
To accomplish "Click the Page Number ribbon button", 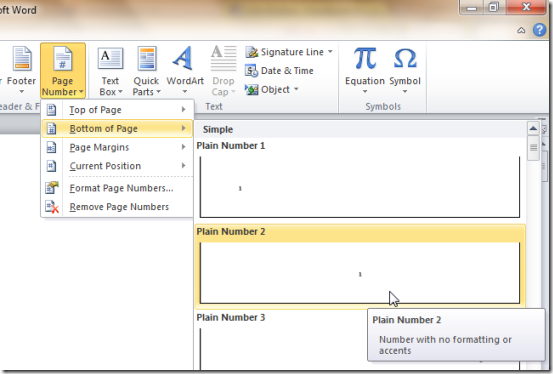I will [x=63, y=70].
